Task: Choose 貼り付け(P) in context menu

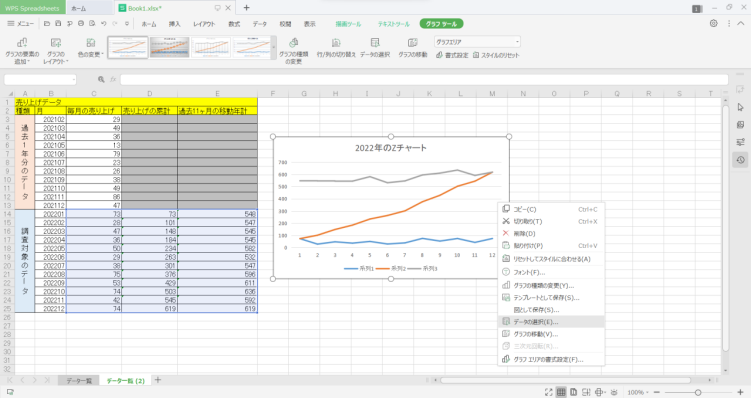Action: [551, 246]
